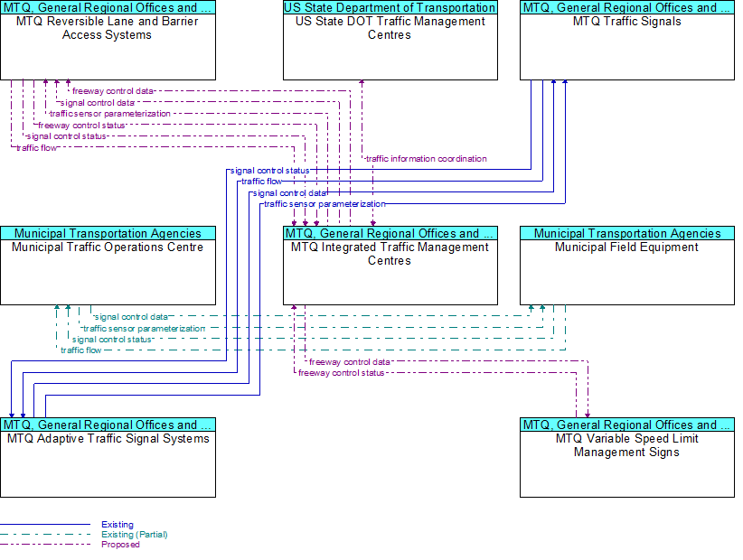Select the Municipal Traffic Operations Centre box
Screen dimensions: 743x560
pyautogui.click(x=108, y=266)
